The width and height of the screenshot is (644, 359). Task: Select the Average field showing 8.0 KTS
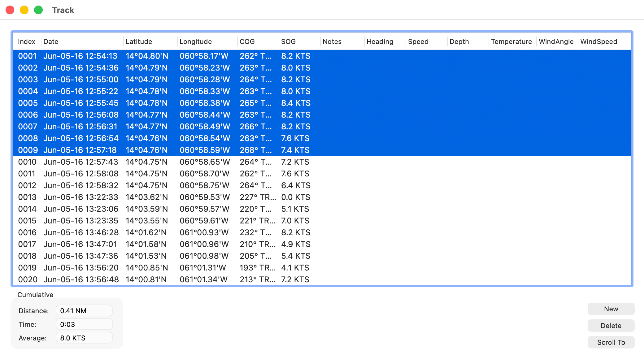[x=84, y=338]
